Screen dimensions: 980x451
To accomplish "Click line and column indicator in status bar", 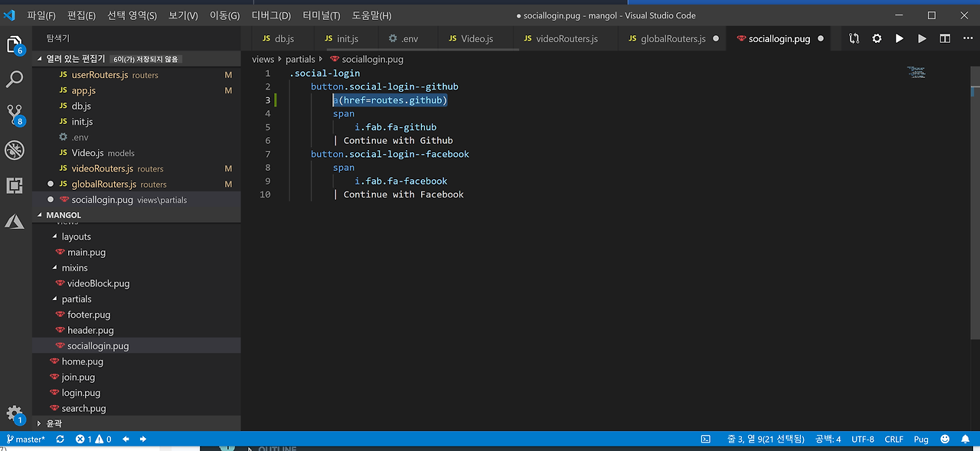I will click(766, 440).
